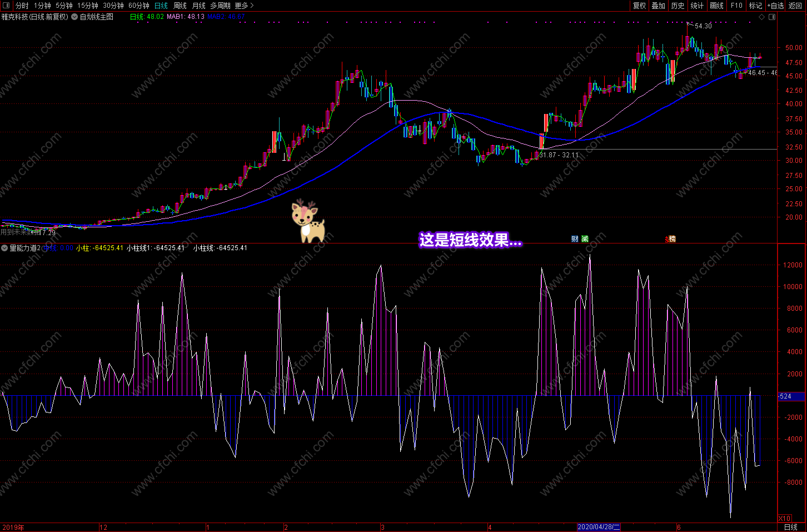The height and width of the screenshot is (532, 807).
Task: Click the 12000 indicator axis label
Action: (793, 265)
